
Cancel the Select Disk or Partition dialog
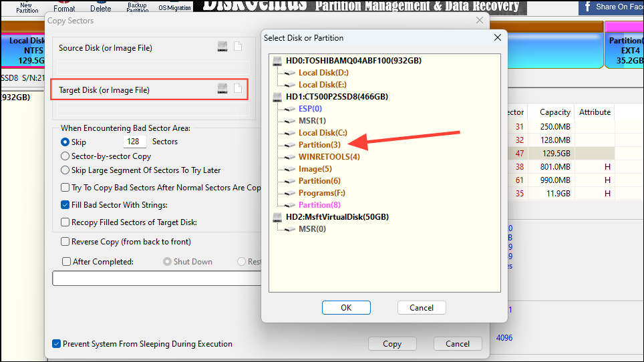pos(422,308)
